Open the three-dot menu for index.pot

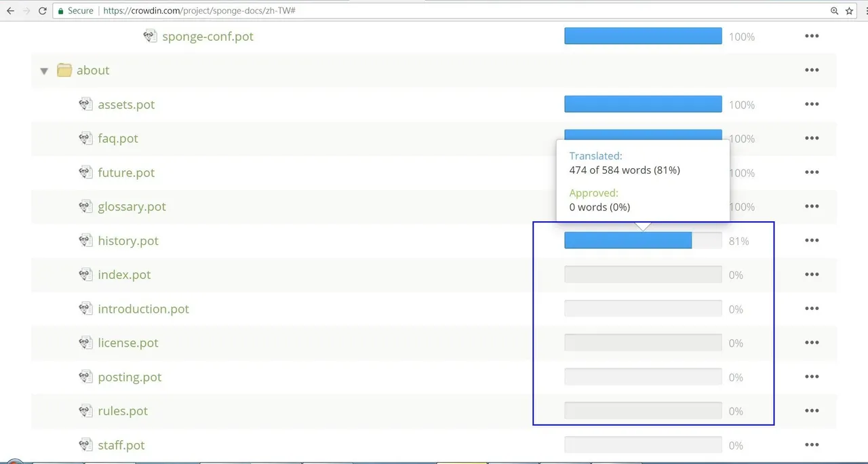pos(812,274)
